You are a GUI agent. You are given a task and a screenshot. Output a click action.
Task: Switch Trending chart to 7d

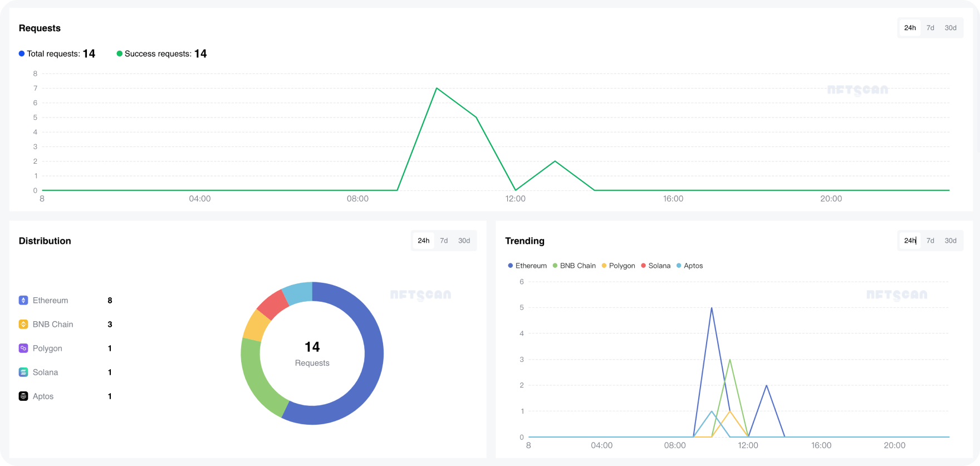(x=930, y=241)
